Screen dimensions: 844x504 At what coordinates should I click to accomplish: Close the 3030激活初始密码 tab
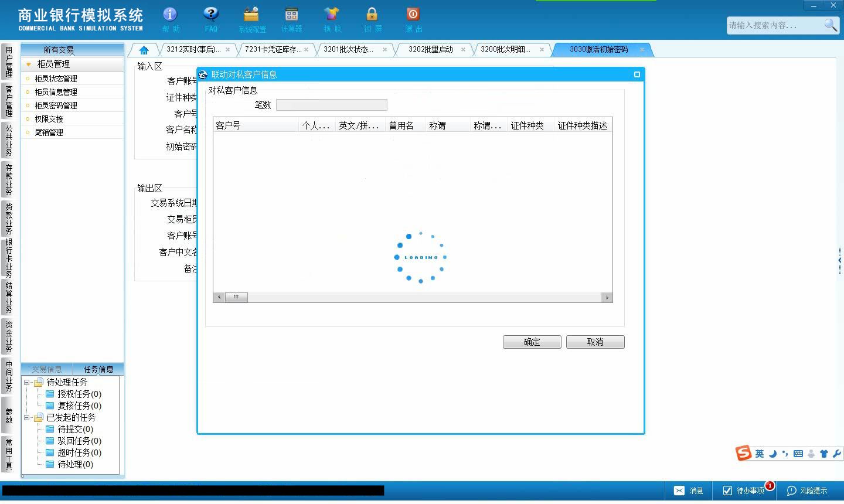(642, 50)
